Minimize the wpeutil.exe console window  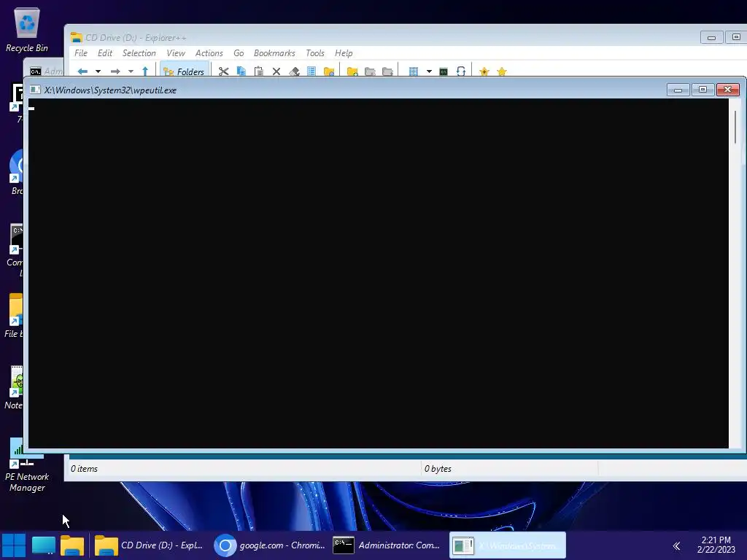678,90
